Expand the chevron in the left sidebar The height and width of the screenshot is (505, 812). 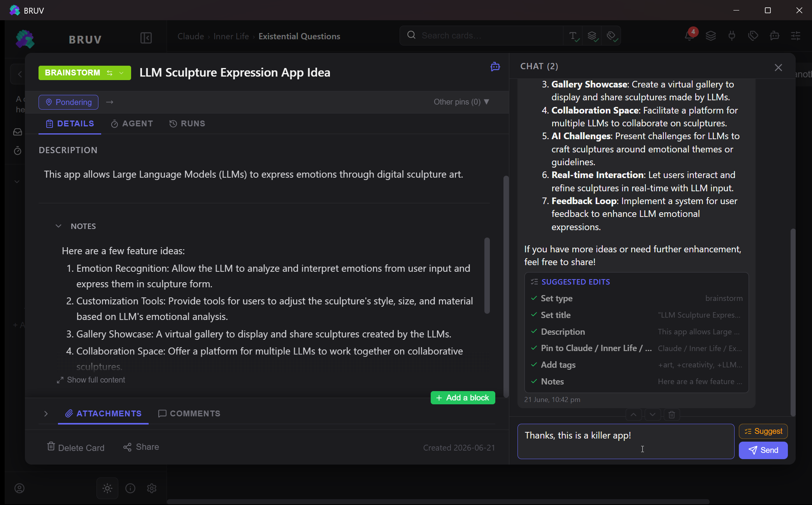pyautogui.click(x=17, y=182)
